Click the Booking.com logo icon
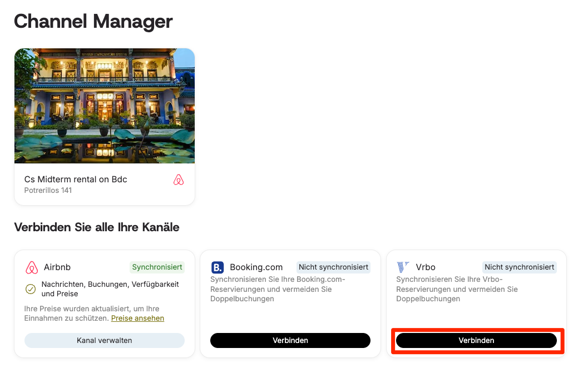 tap(218, 267)
